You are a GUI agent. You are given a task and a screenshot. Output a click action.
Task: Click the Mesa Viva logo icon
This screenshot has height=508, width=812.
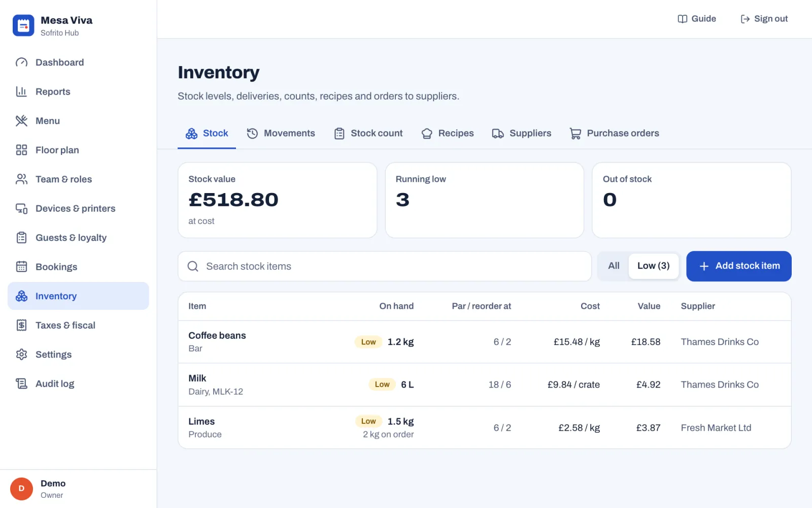pos(23,25)
